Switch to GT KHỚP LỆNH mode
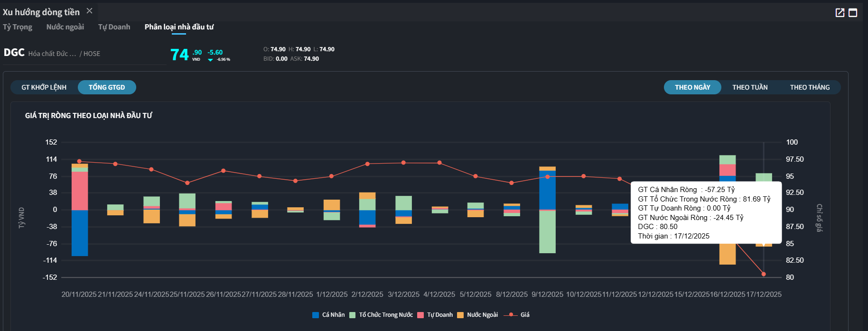 point(44,87)
